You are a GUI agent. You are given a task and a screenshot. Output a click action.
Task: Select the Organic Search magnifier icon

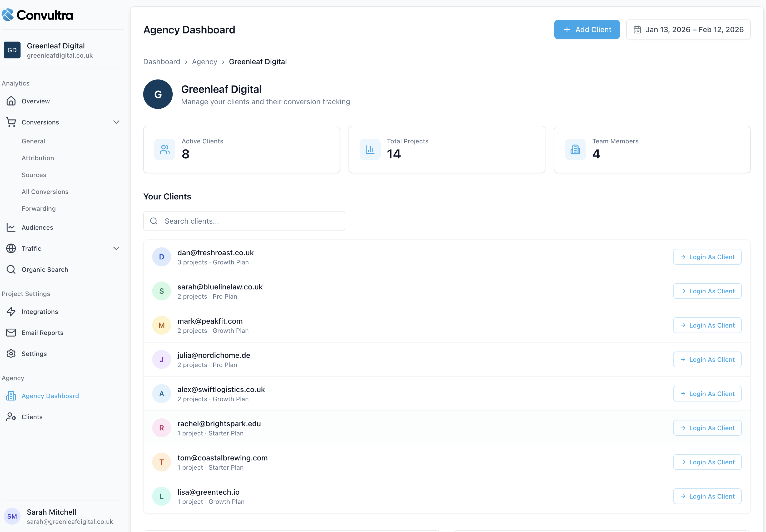tap(11, 269)
